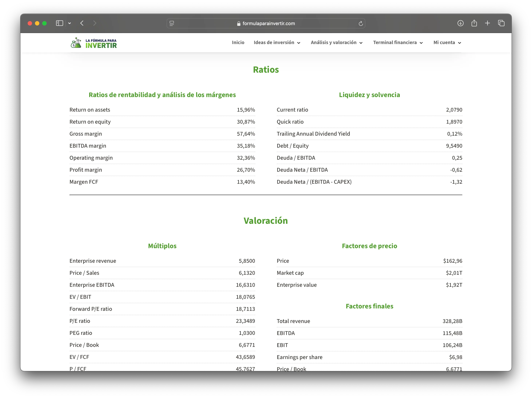Viewport: 532px width, 398px height.
Task: Select the EV / EBIT value 18,0765
Action: [245, 297]
